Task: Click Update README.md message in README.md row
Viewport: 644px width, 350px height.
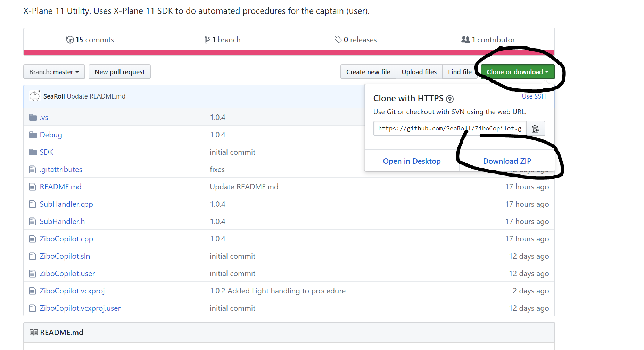Action: click(x=244, y=187)
